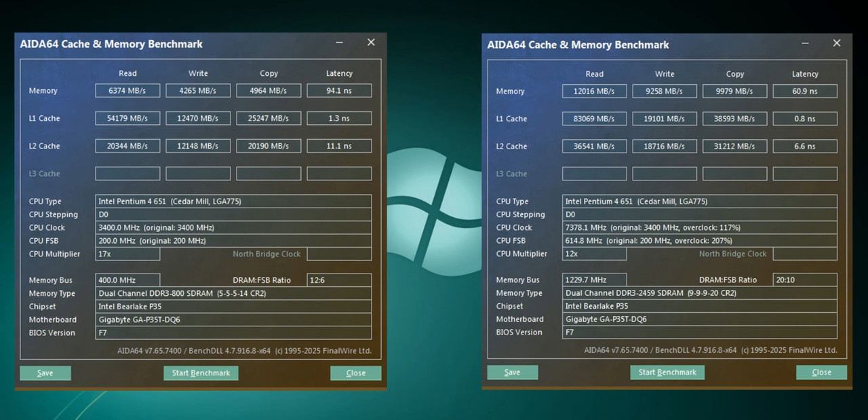Select Memory Type field showing DDR3-800 SDRAM

(233, 293)
